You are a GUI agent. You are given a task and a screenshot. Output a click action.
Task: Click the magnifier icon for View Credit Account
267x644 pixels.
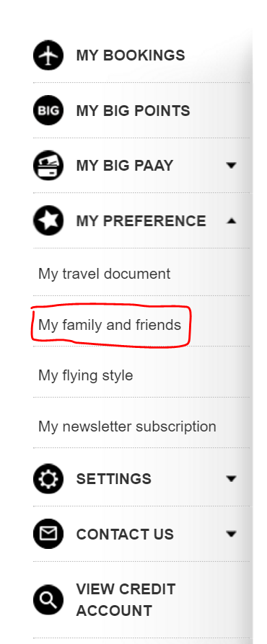[48, 599]
